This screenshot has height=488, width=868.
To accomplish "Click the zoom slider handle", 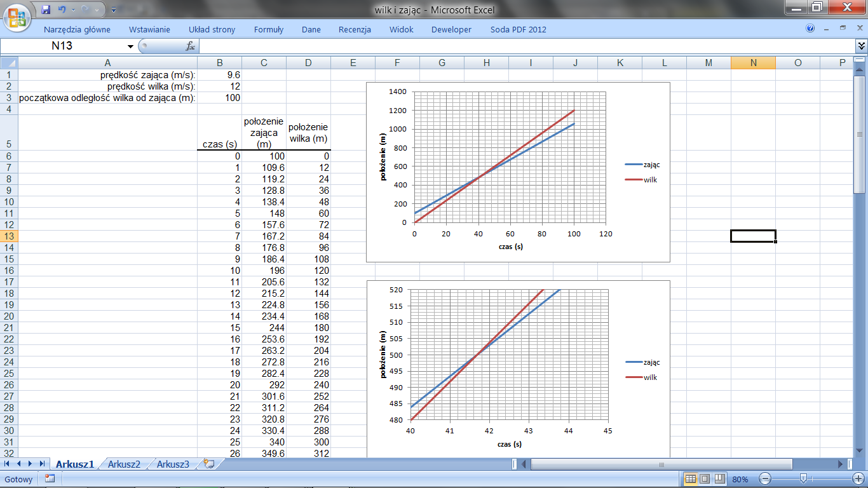I will point(803,478).
